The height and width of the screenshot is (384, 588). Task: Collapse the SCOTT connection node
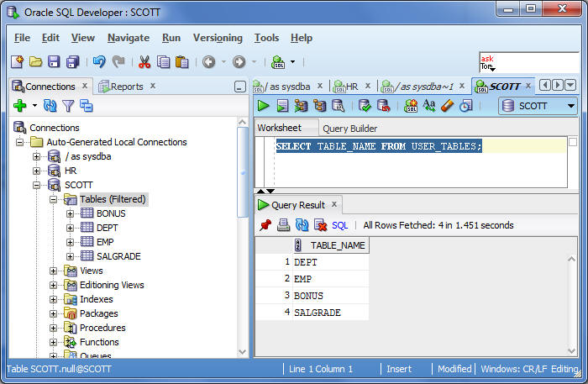point(37,185)
